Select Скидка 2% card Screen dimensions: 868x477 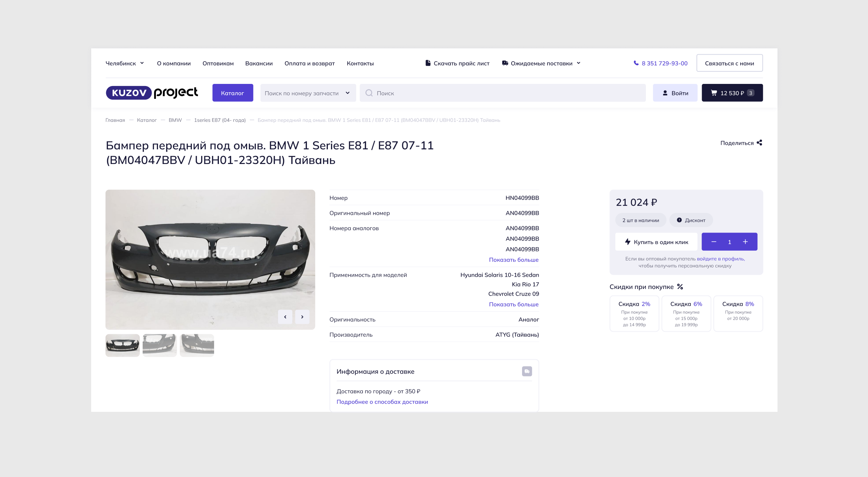(x=634, y=313)
